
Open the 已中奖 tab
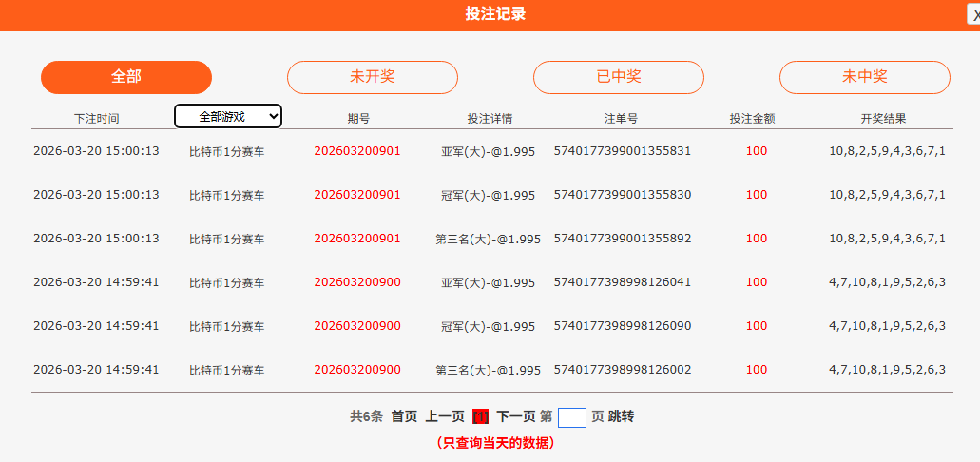pos(619,77)
